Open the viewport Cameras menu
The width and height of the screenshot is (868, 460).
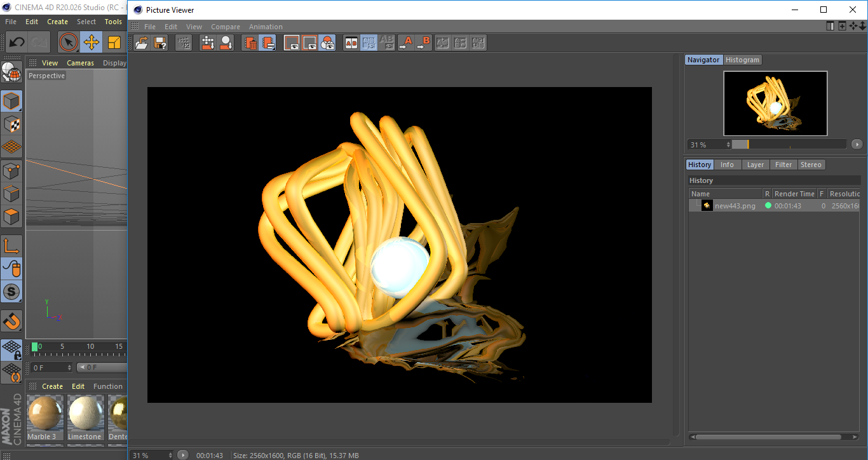81,63
